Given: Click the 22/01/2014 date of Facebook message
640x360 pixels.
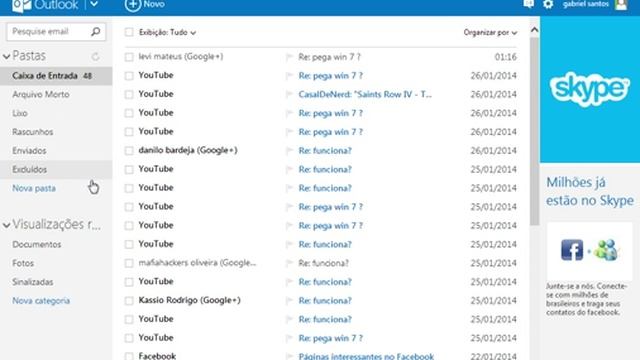Looking at the screenshot, I should (x=493, y=356).
